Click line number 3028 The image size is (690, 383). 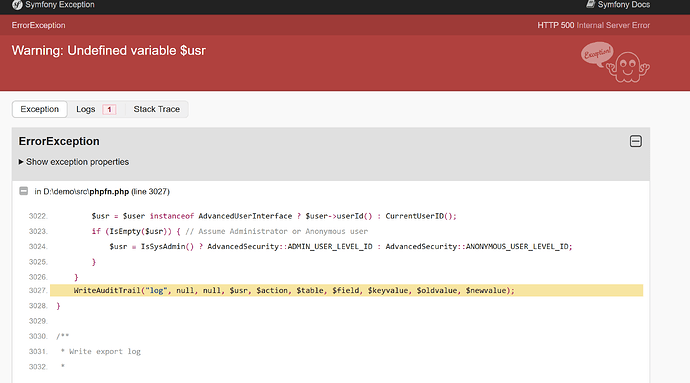38,306
